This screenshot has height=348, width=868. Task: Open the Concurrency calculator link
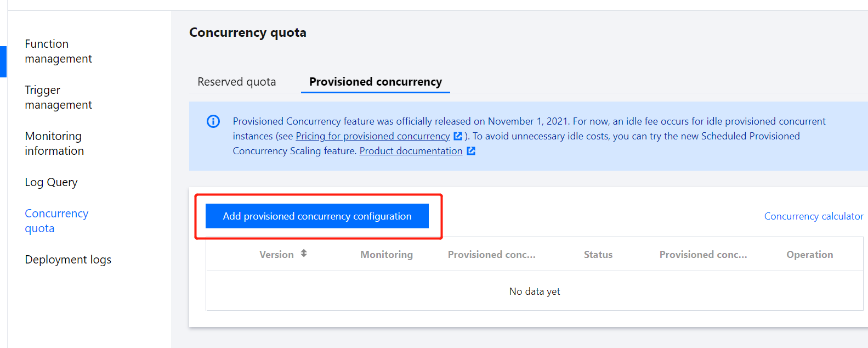pos(814,216)
